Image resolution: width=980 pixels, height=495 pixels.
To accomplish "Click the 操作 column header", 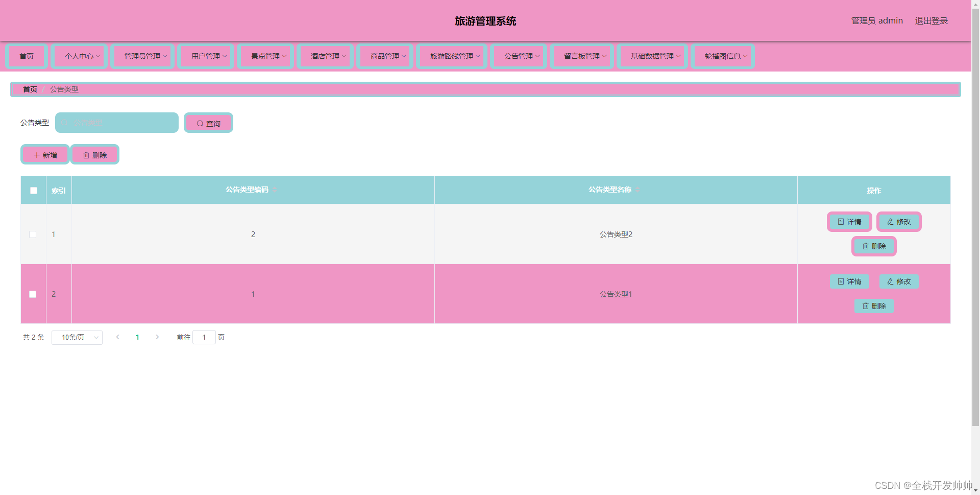I will [x=874, y=191].
